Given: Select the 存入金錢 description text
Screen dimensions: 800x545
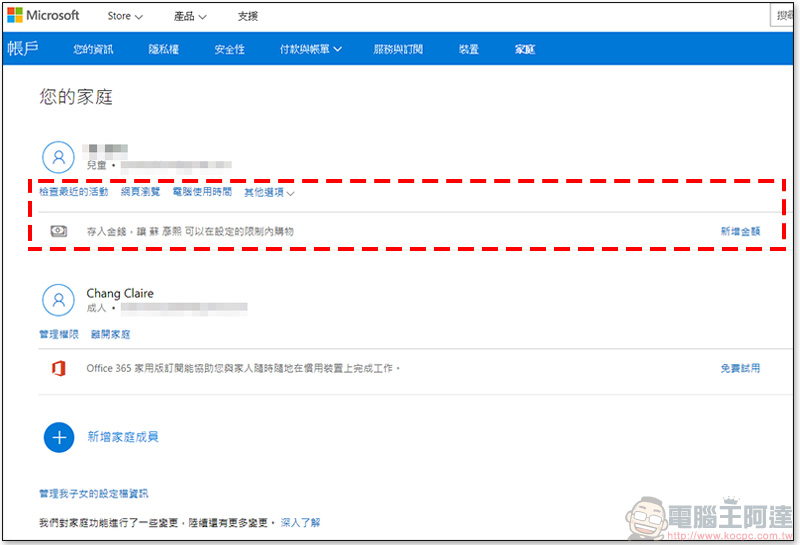Looking at the screenshot, I should pos(190,231).
